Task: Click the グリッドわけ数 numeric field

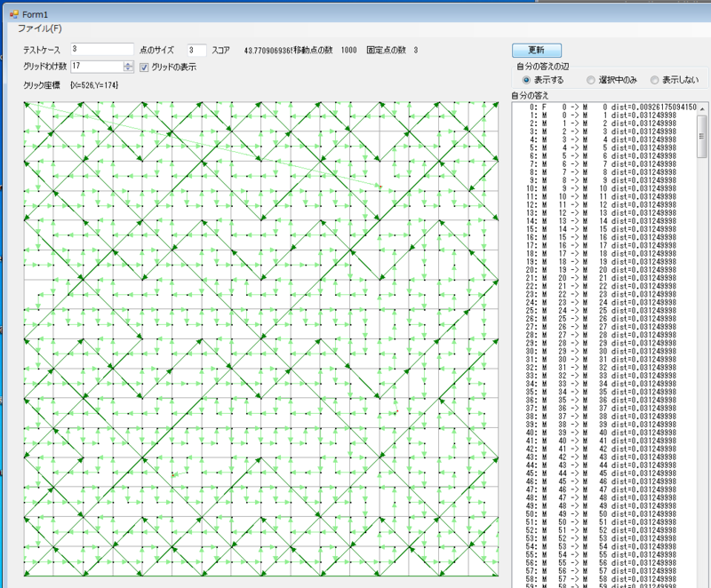Action: coord(97,66)
